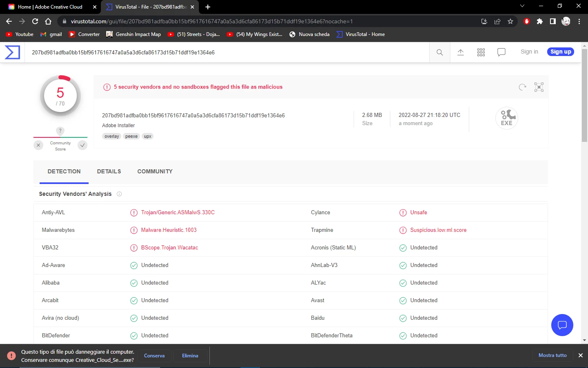Viewport: 588px width, 368px height.
Task: Click the install/download page icon in address bar
Action: click(484, 21)
